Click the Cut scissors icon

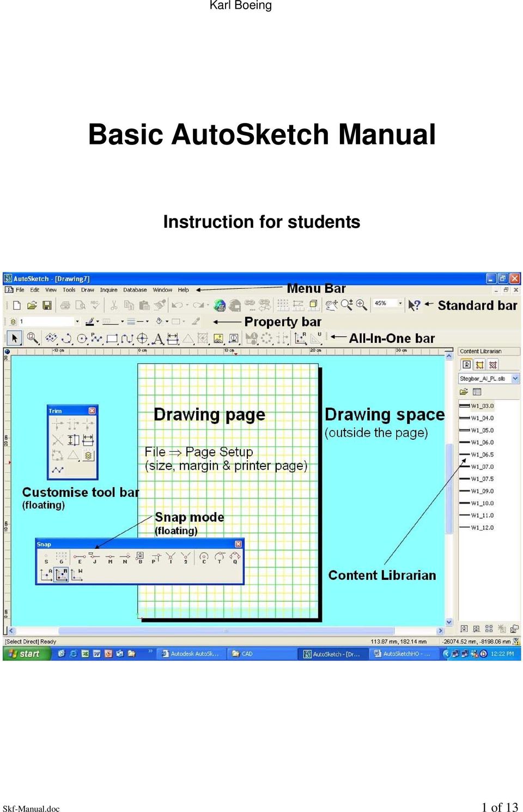coord(114,306)
